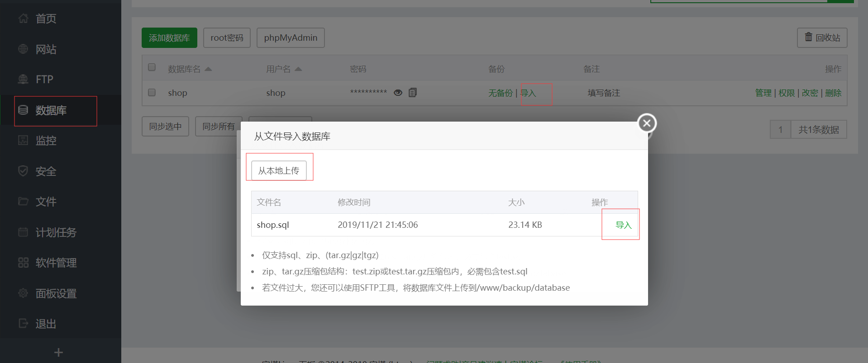Sort by 数据库名 column arrow
The height and width of the screenshot is (363, 868).
[x=208, y=69]
